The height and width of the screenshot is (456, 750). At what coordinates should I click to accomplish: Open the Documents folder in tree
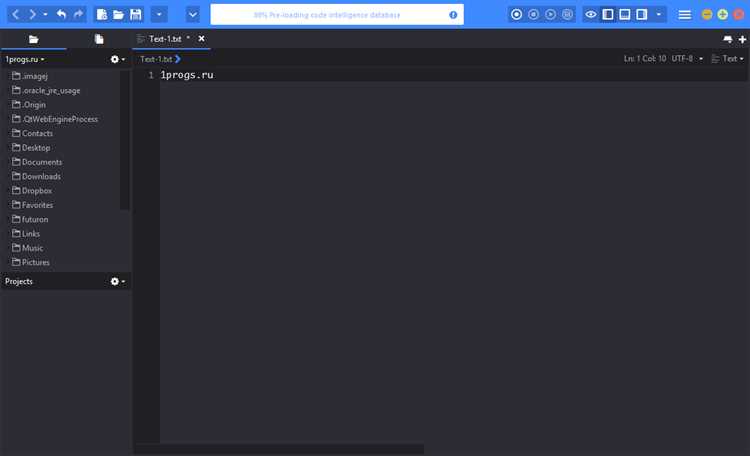tap(42, 162)
